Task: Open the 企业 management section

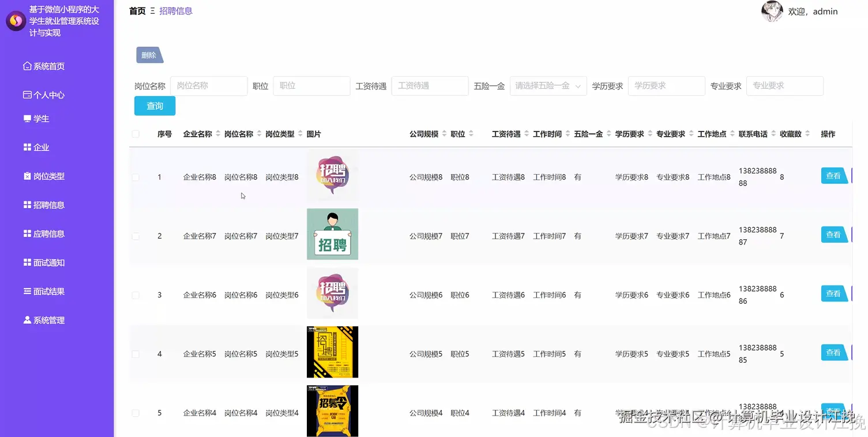Action: (x=38, y=147)
